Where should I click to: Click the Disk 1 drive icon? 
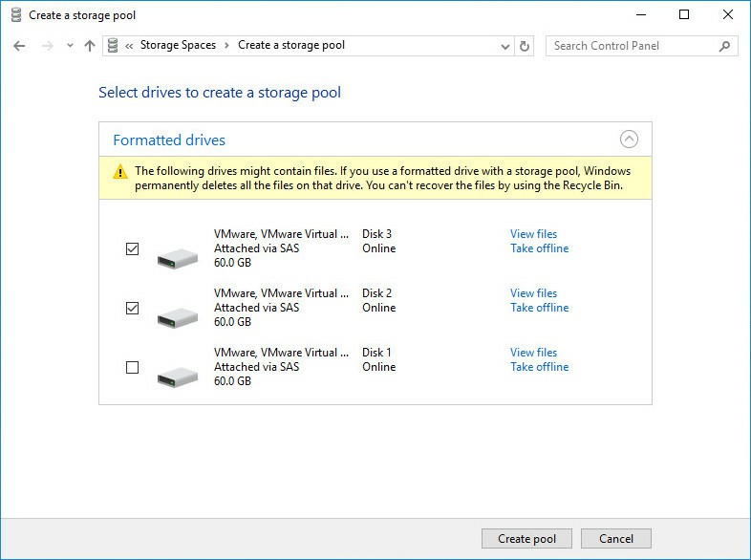(x=178, y=377)
